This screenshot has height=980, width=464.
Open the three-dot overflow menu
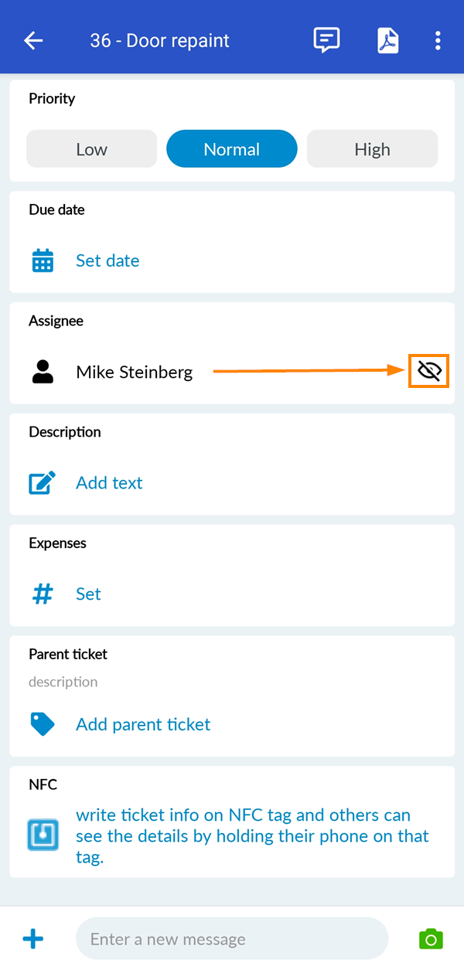[x=438, y=41]
